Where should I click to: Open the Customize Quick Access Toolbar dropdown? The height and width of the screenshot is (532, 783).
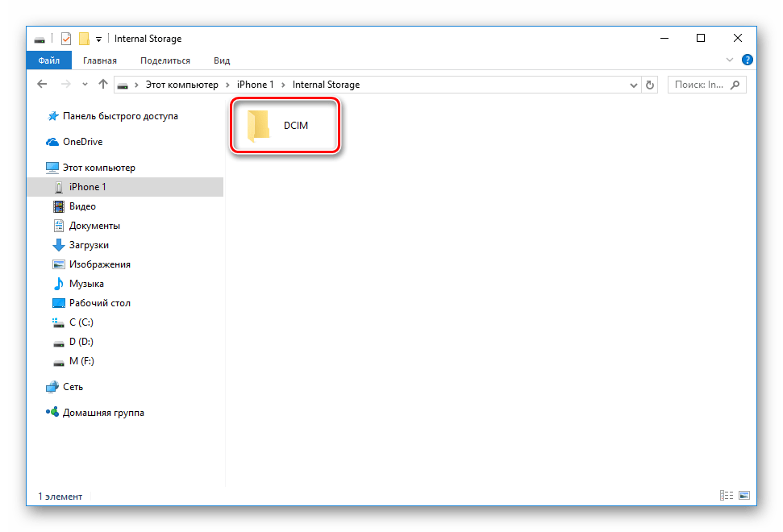click(x=98, y=39)
